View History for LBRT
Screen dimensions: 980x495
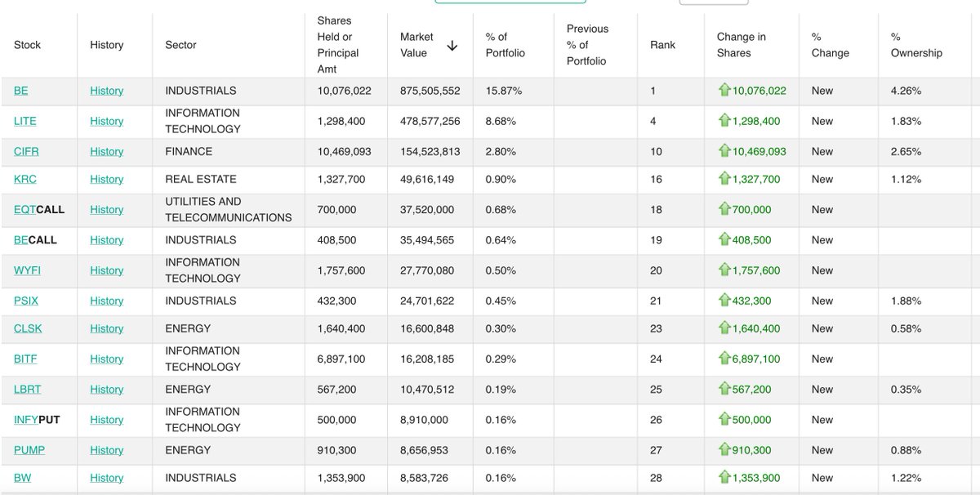click(x=107, y=389)
